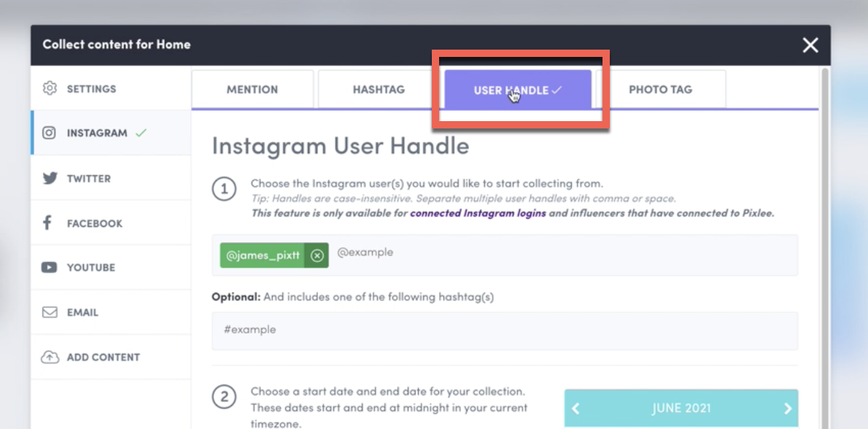Click the JUNE 2021 calendar header
The height and width of the screenshot is (429, 868).
pyautogui.click(x=681, y=409)
